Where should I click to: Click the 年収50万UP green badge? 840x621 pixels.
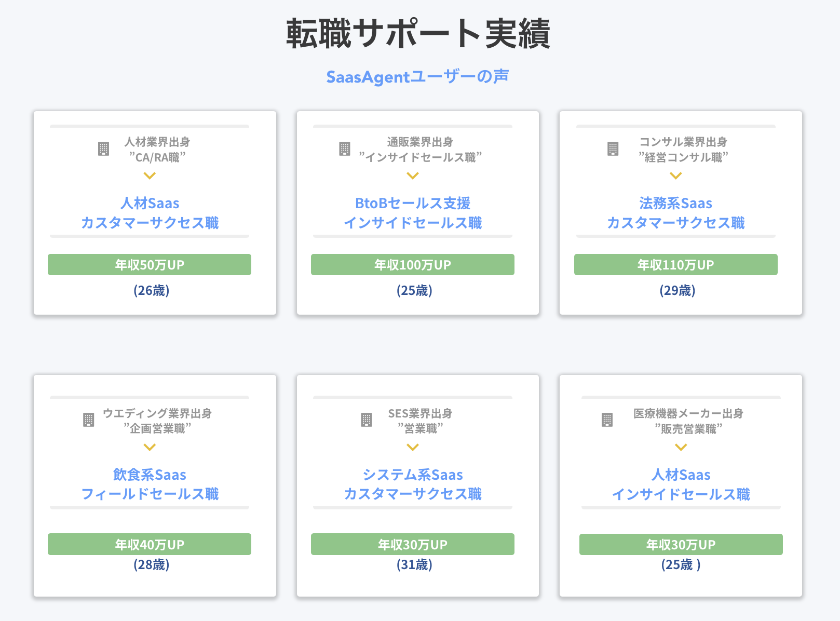point(150,265)
